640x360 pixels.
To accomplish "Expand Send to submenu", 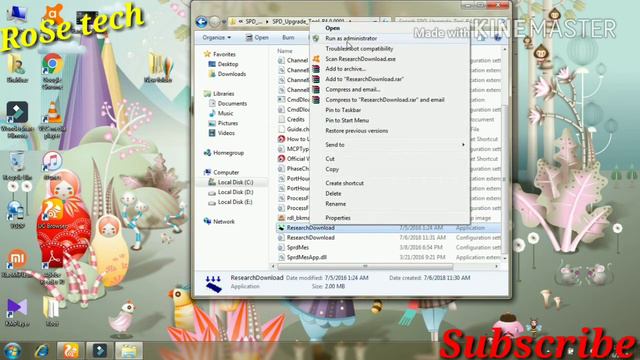I will click(390, 145).
